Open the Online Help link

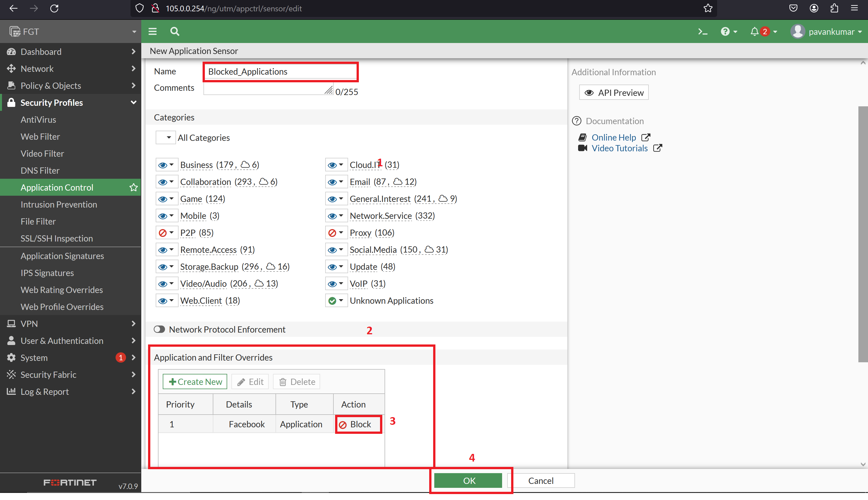click(614, 137)
